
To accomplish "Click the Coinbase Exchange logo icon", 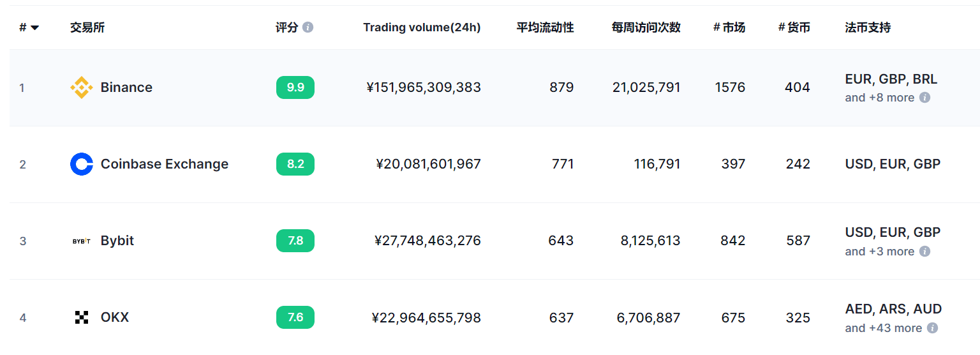I will pos(82,164).
